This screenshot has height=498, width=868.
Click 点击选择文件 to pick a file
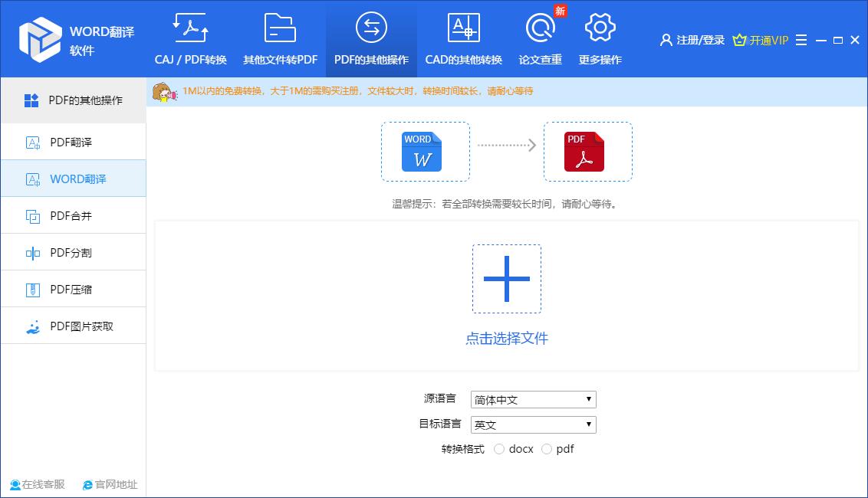coord(506,338)
